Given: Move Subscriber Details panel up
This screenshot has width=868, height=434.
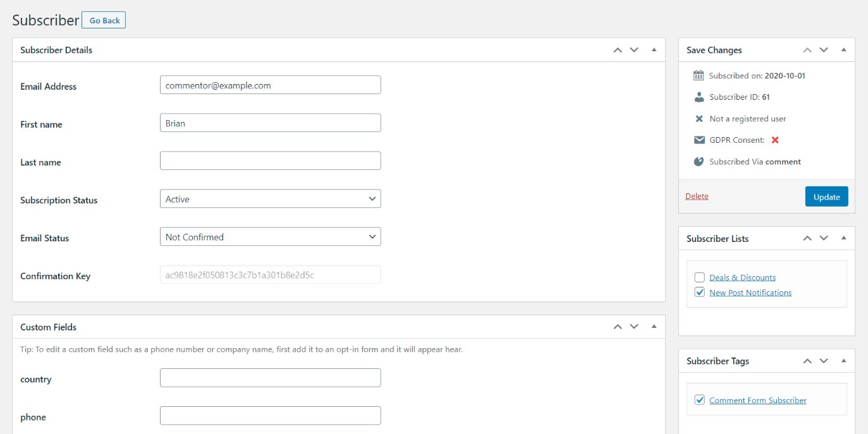Looking at the screenshot, I should coord(618,50).
